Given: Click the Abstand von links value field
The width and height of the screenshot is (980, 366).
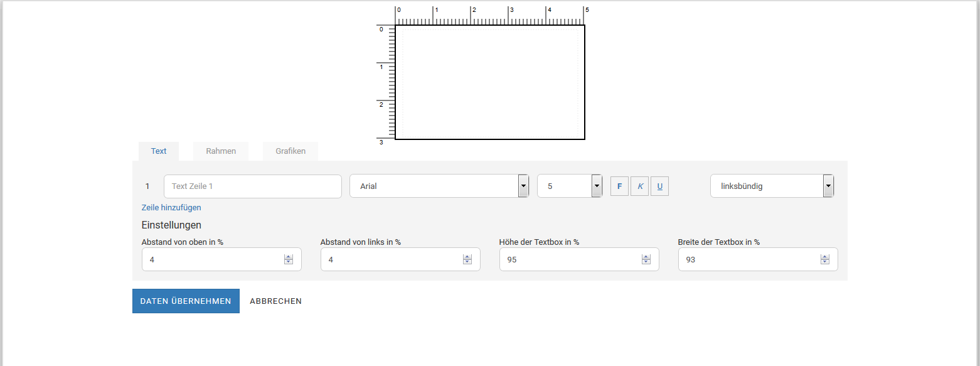Looking at the screenshot, I should (400, 259).
